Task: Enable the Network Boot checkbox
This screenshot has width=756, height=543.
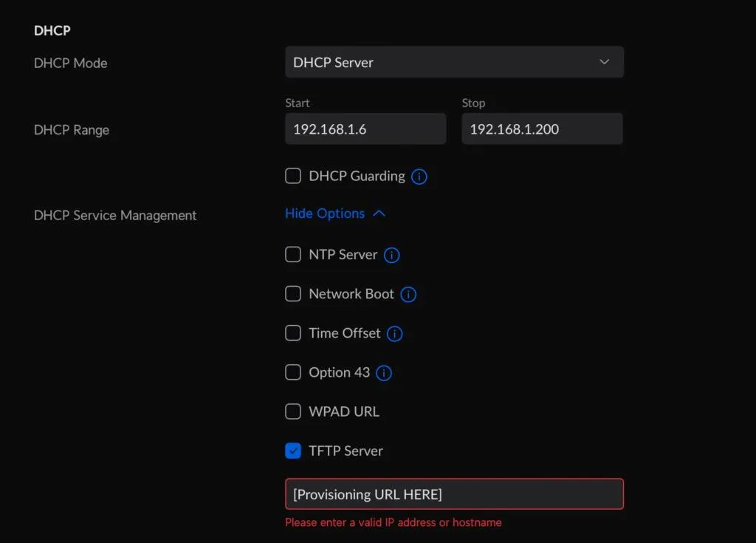Action: (293, 293)
